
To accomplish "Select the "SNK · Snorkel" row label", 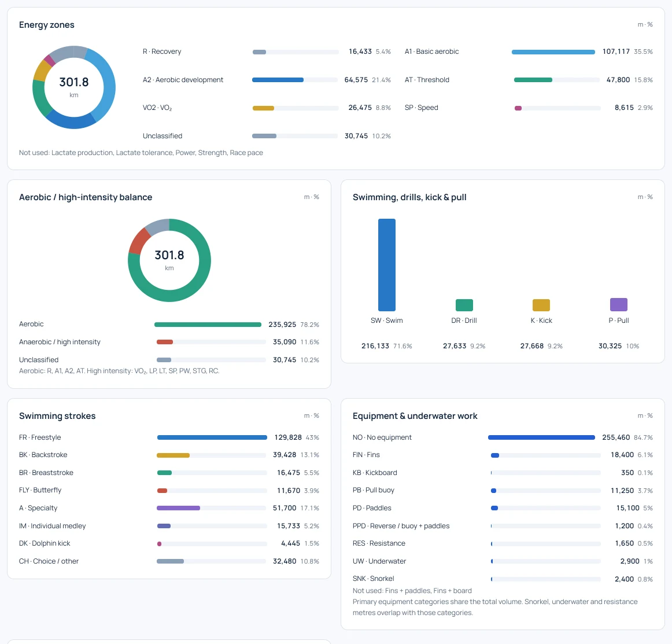I will [x=373, y=579].
